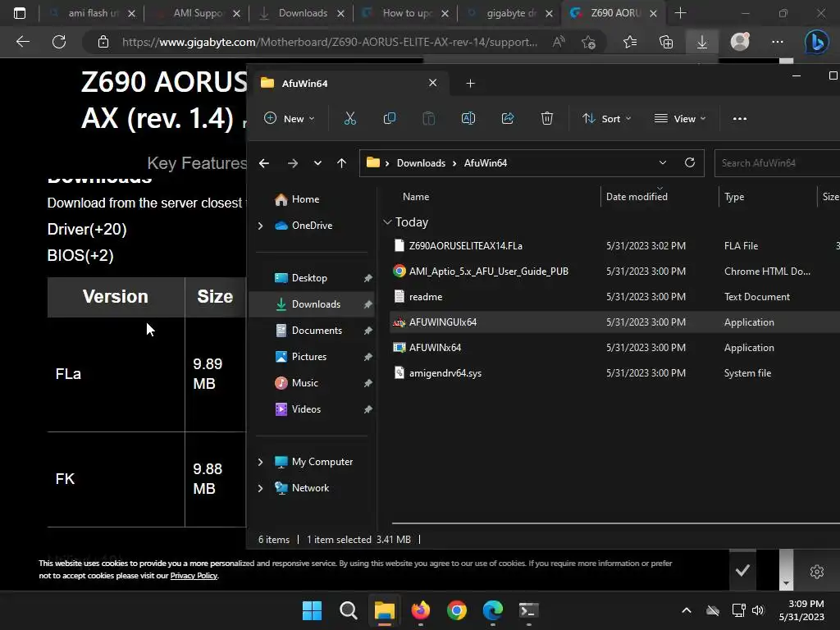Open Chrome from the taskbar
This screenshot has width=840, height=630.
[x=456, y=610]
